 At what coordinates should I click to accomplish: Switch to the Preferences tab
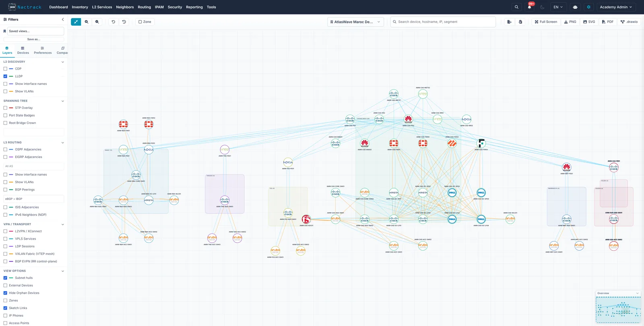click(x=43, y=50)
